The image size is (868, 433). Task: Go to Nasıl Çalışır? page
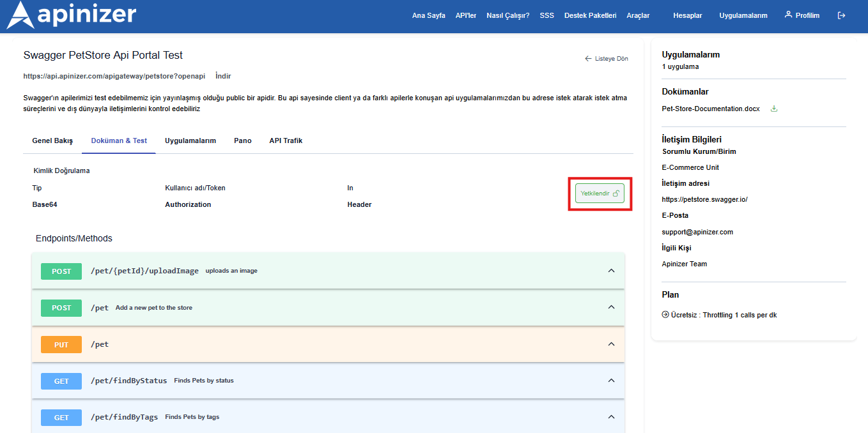pos(508,15)
